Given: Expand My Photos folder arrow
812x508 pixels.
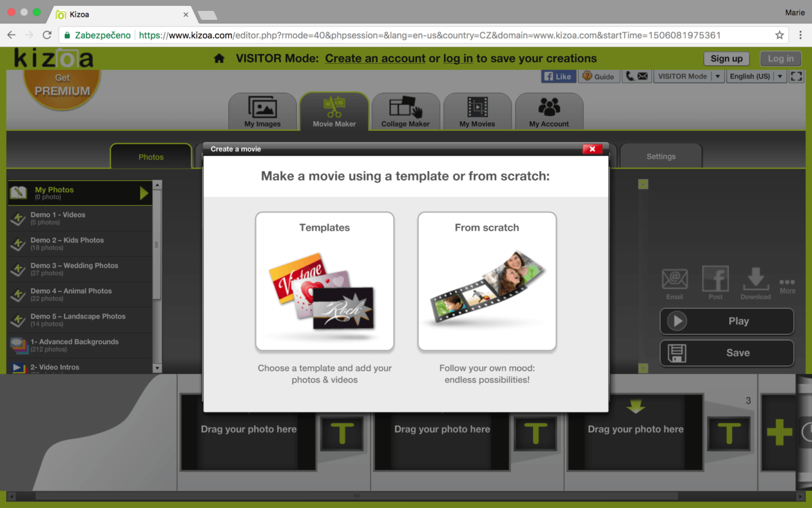Looking at the screenshot, I should pos(144,193).
